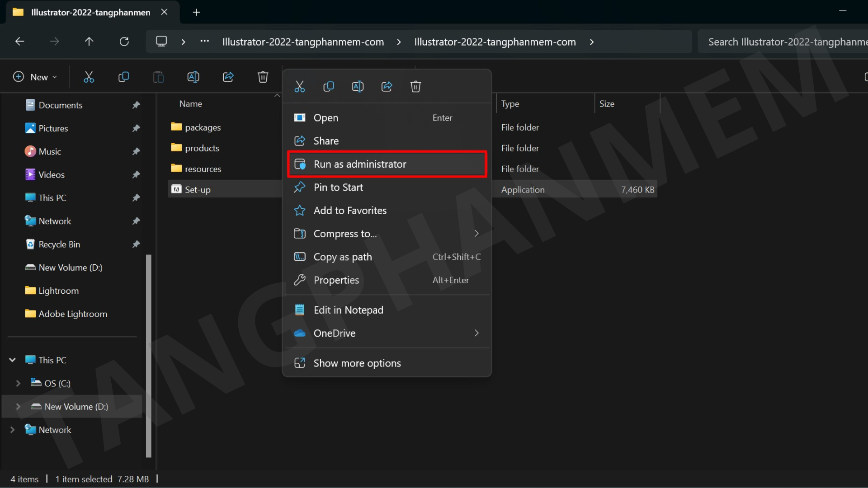Click the Copy icon in the main toolbar

[123, 77]
